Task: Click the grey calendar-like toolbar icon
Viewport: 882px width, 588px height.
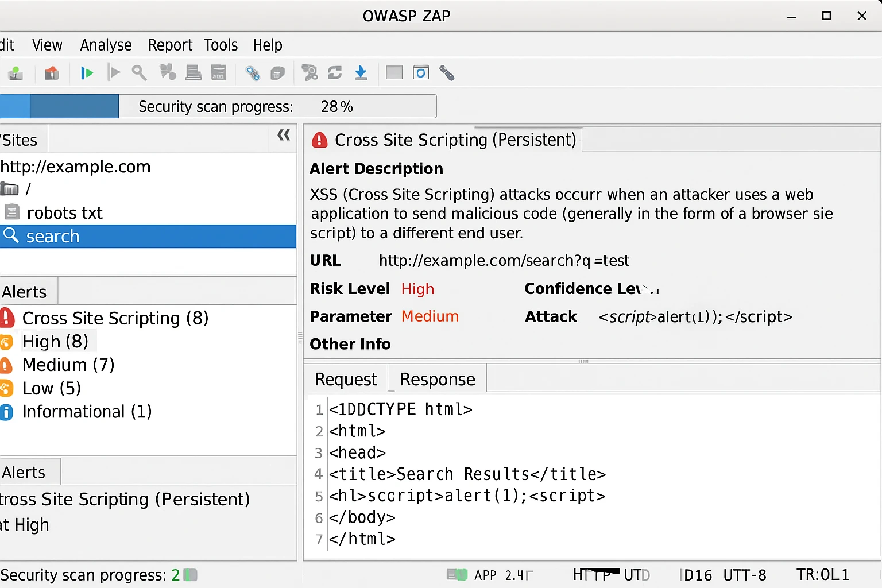Action: 219,72
